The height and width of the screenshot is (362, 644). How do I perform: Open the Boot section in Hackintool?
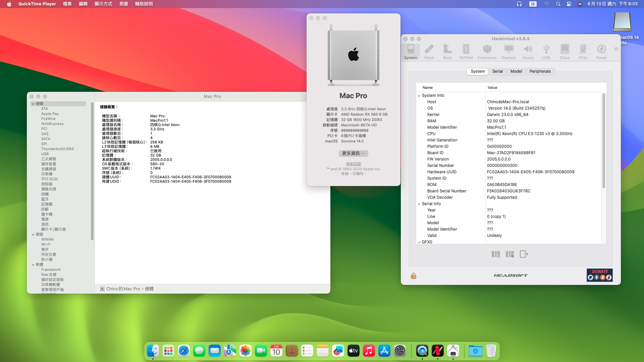coord(447,52)
